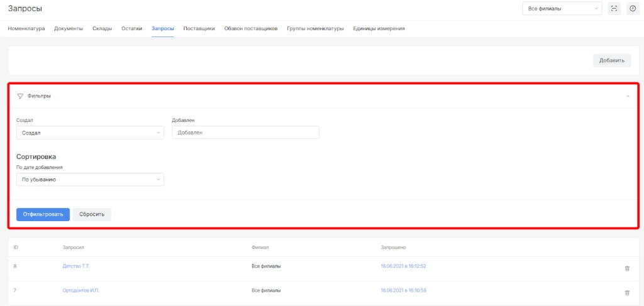
Task: Click the Добавлен date input field
Action: (245, 133)
